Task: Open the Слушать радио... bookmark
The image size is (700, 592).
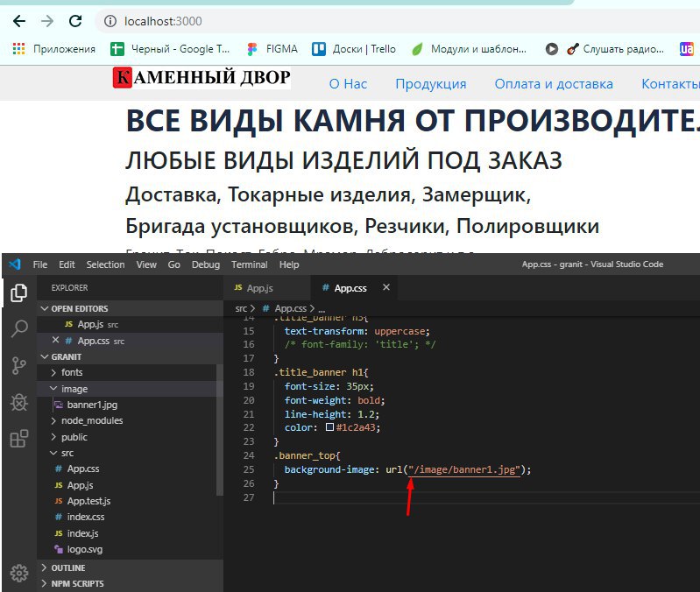Action: click(x=615, y=49)
